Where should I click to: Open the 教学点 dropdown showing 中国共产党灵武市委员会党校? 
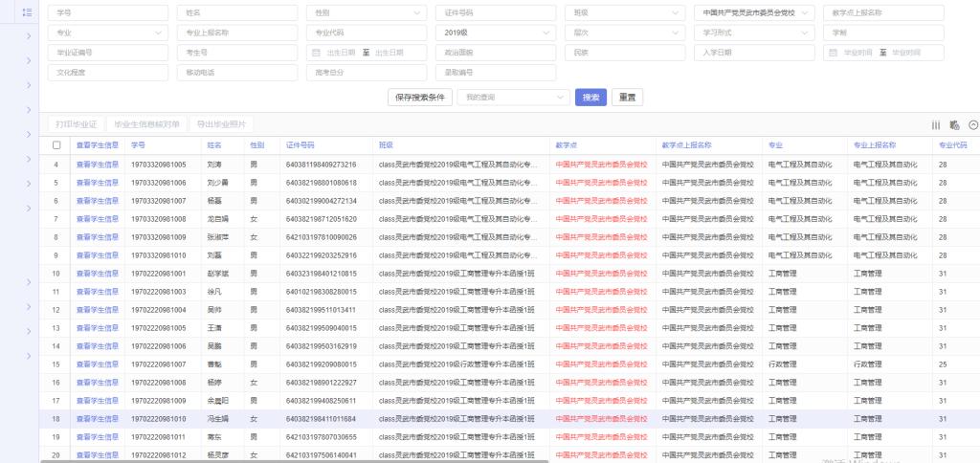click(x=754, y=13)
